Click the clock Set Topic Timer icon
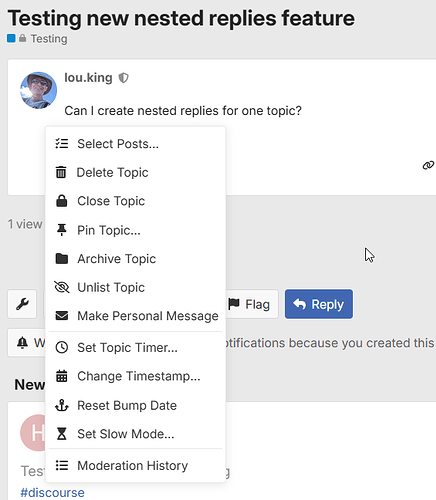436x500 pixels. 62,347
